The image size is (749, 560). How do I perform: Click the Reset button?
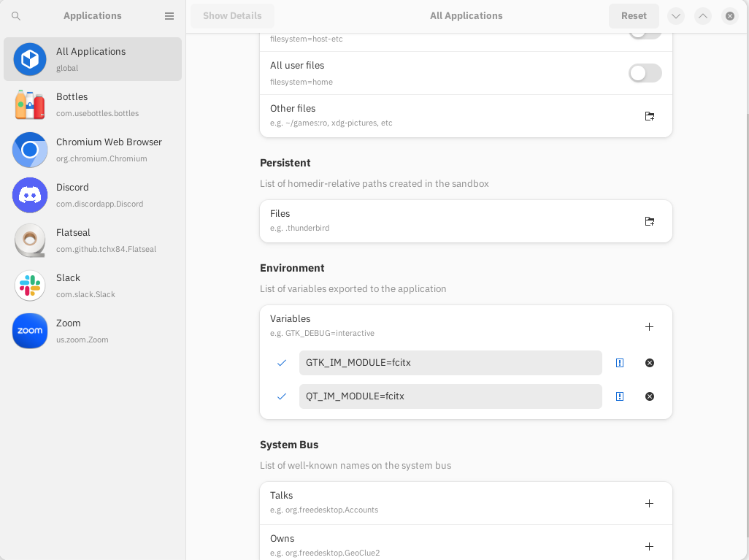(x=634, y=16)
